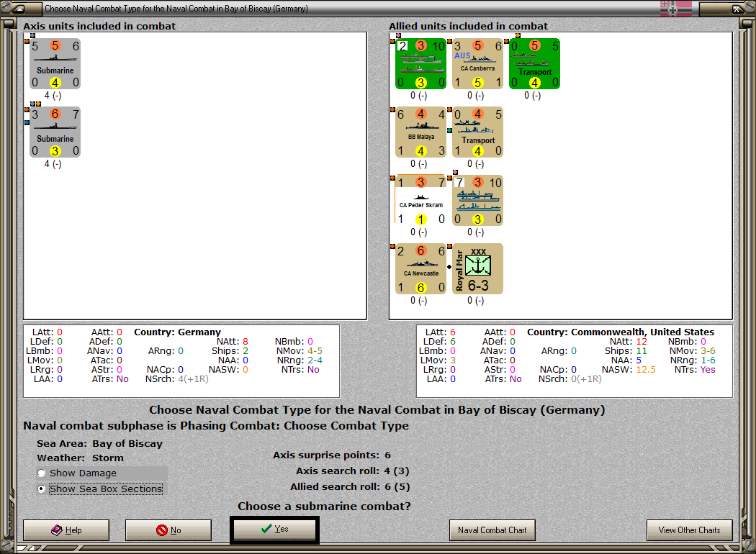
Task: Click the German flag icon in title bar
Action: (675, 8)
